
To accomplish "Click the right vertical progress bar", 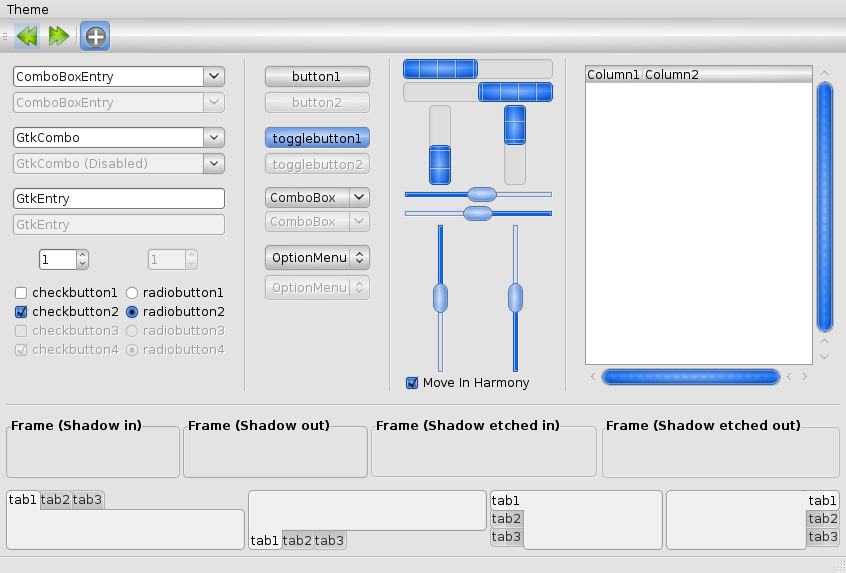I will pyautogui.click(x=515, y=145).
